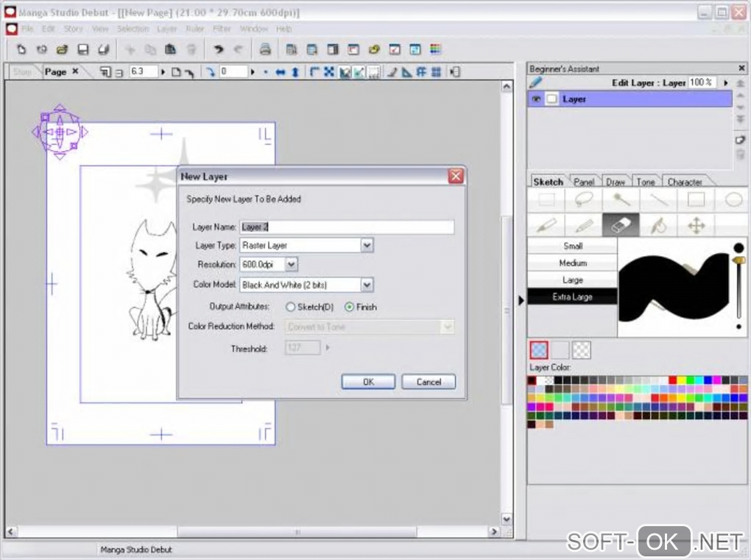Expand the rotation angle 0 arrow
The width and height of the screenshot is (751, 560).
(253, 72)
